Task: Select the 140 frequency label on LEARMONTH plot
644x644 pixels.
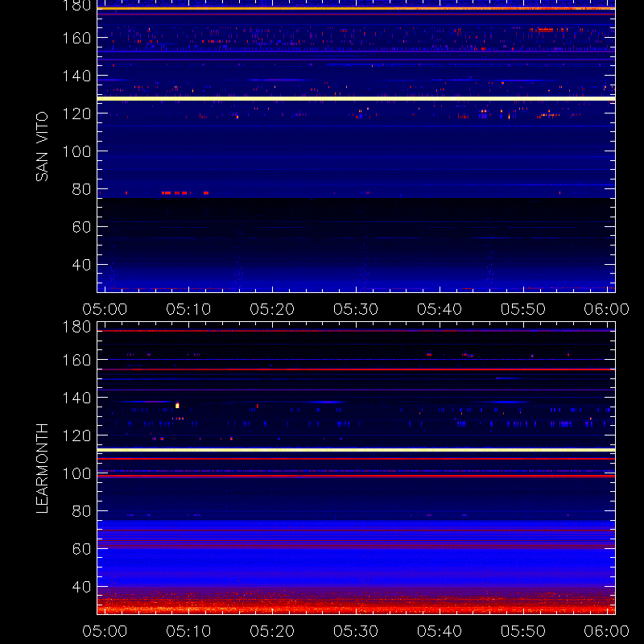Action: (x=76, y=398)
